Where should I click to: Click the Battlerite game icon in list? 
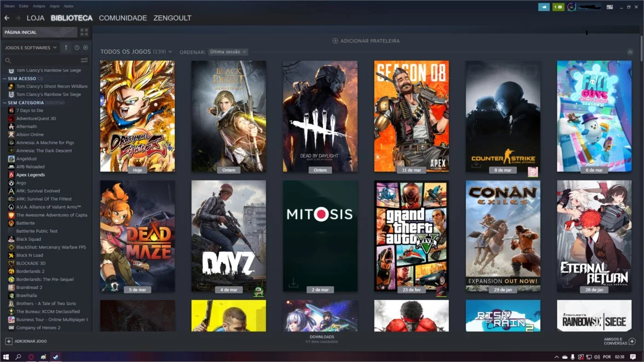point(11,223)
